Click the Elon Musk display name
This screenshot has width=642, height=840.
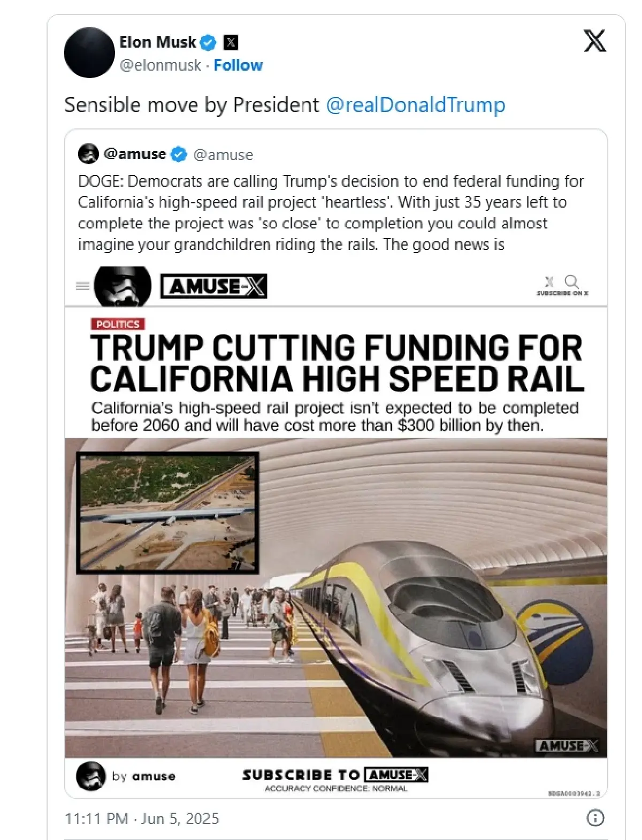[x=158, y=42]
